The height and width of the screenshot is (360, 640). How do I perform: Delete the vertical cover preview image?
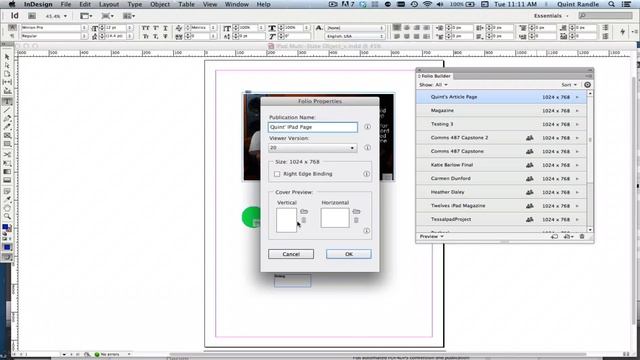[x=304, y=220]
